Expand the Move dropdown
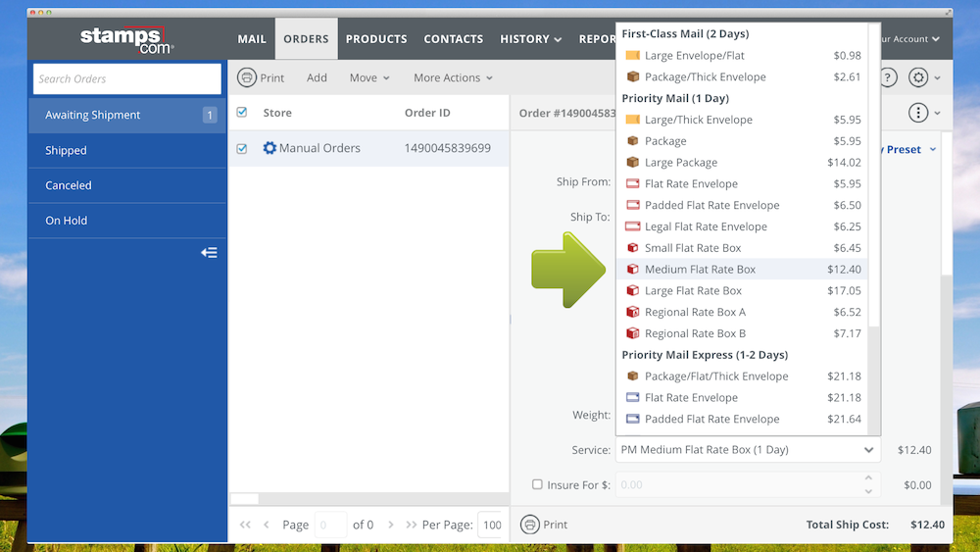This screenshot has height=552, width=980. point(369,77)
